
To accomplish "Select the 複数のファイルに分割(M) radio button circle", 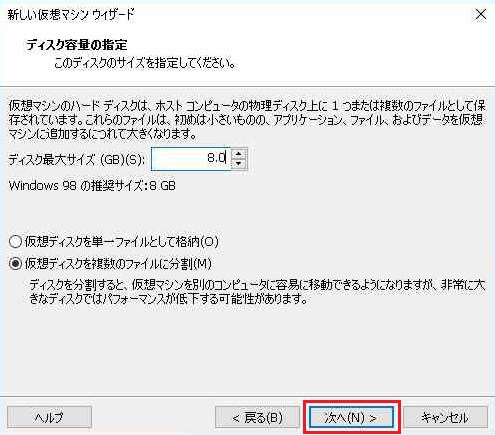I will pyautogui.click(x=16, y=264).
